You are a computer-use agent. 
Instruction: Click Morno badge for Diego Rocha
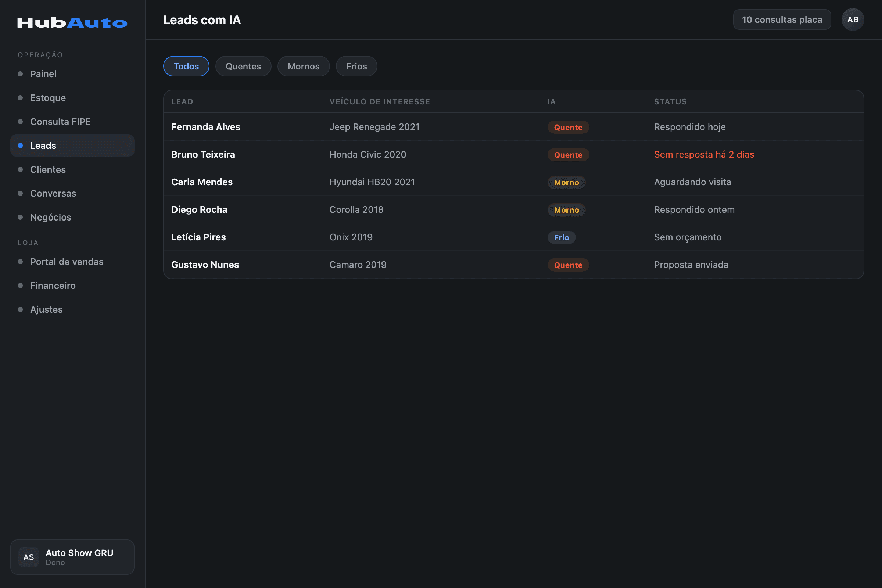[566, 210]
